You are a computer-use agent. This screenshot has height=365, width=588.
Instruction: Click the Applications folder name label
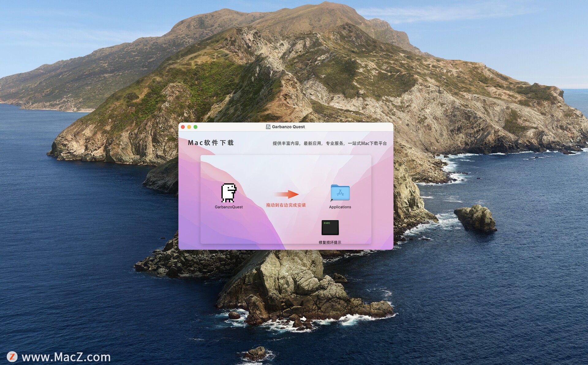[x=340, y=207]
